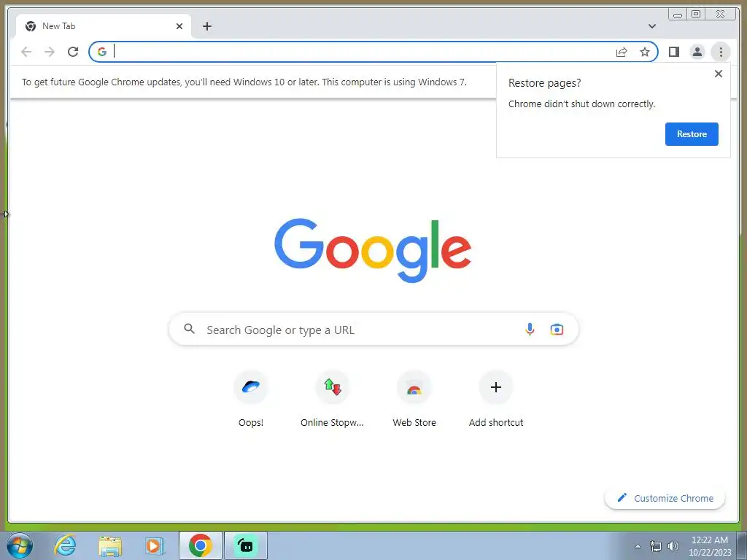Click the Share this page icon
The height and width of the screenshot is (560, 747).
point(622,52)
